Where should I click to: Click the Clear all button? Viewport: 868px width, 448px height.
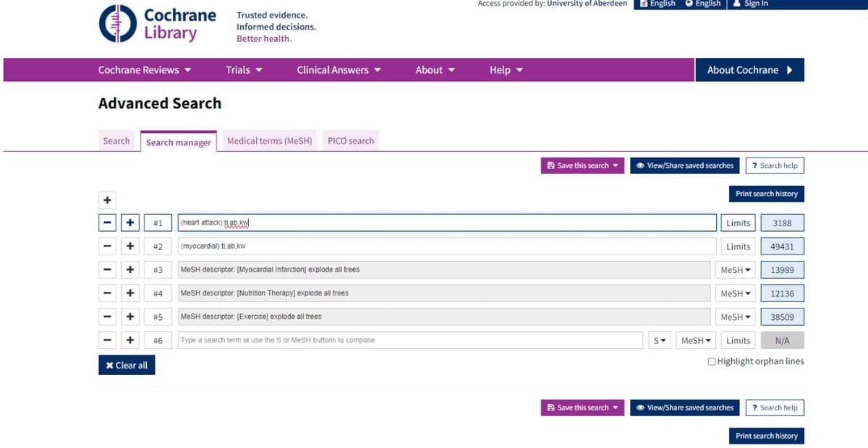click(127, 365)
